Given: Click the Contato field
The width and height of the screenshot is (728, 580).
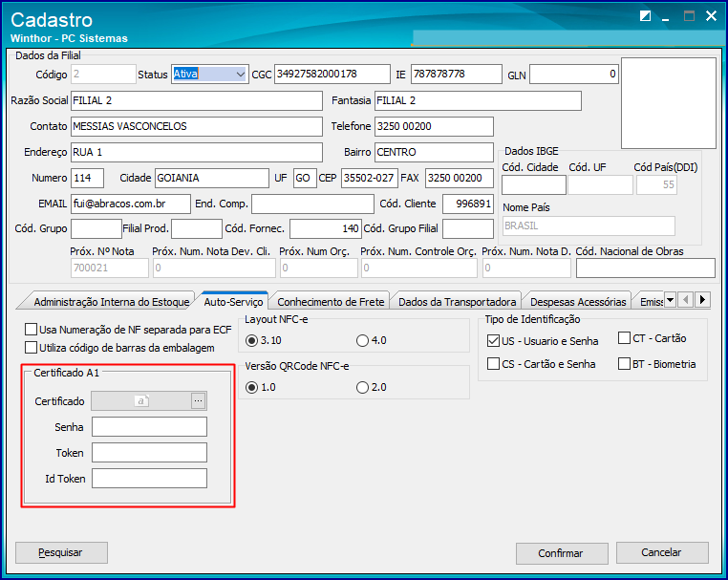Looking at the screenshot, I should [x=197, y=126].
